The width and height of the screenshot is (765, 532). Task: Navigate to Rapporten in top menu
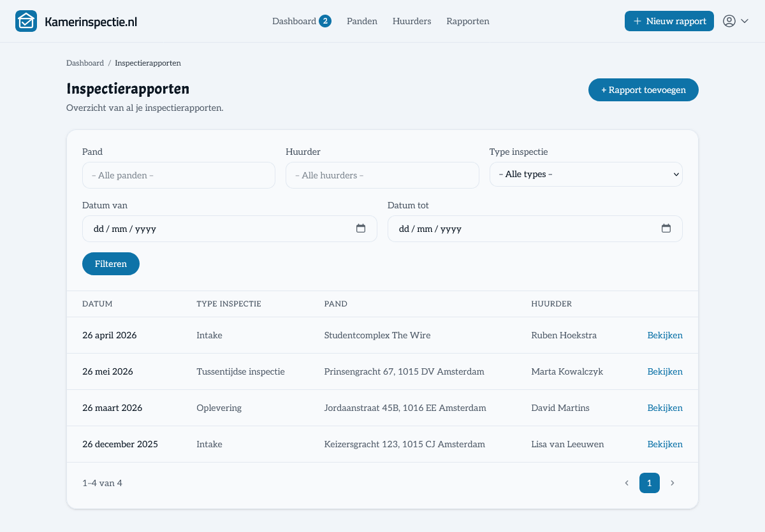468,21
